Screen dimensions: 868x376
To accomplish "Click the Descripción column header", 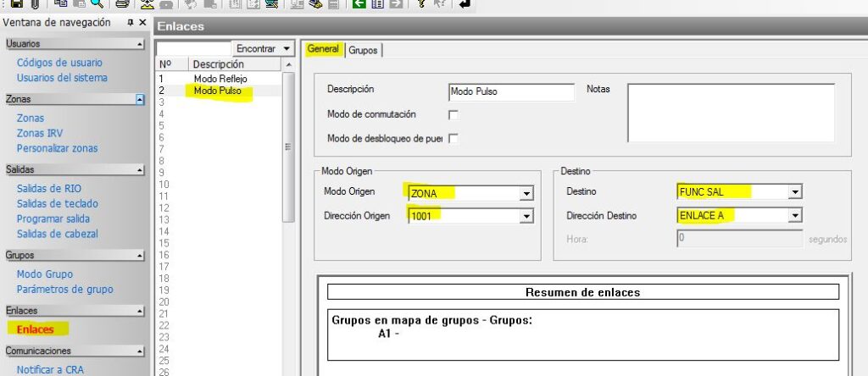I will pyautogui.click(x=236, y=64).
